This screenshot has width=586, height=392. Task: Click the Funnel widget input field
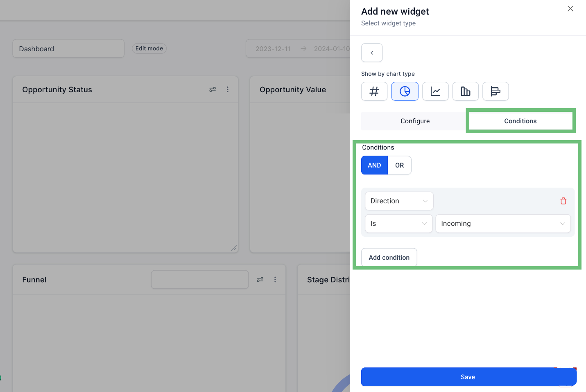point(200,279)
